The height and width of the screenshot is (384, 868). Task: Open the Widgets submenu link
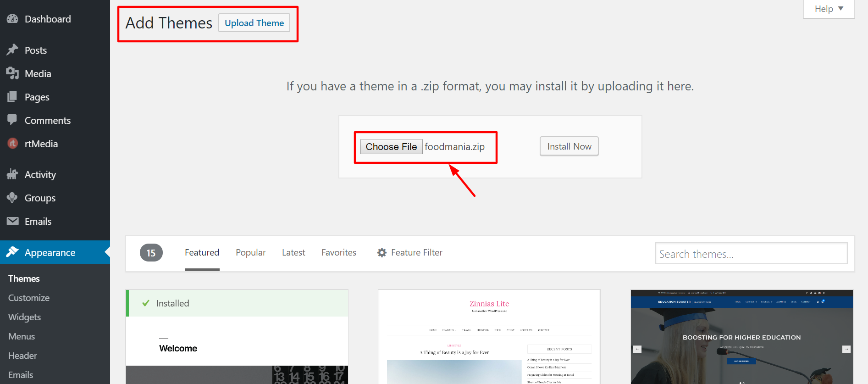point(24,317)
